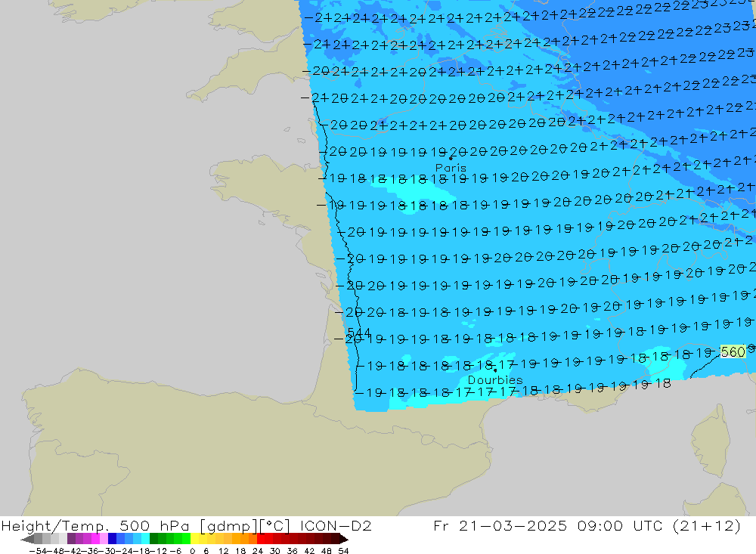Pick the dark blue swatch in the legend
The image size is (756, 554).
point(112,539)
